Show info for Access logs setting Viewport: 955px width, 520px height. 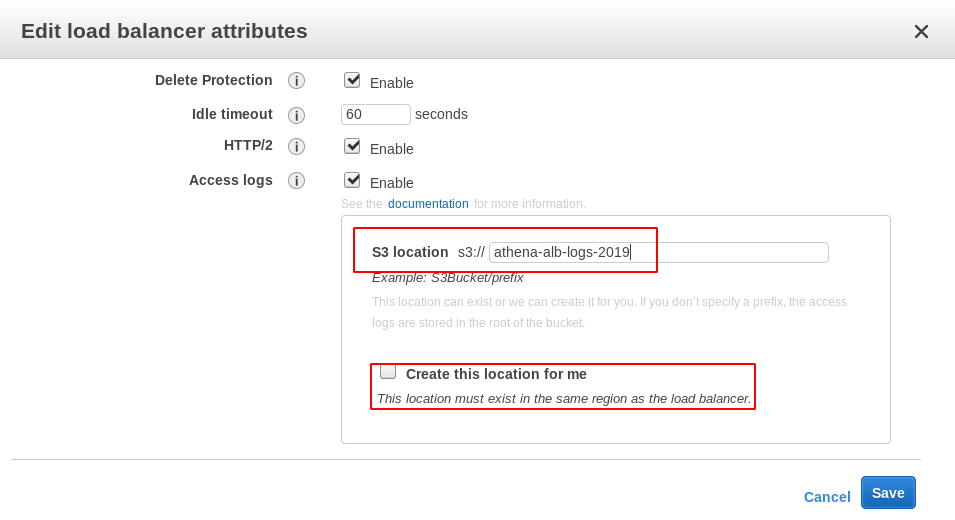296,181
